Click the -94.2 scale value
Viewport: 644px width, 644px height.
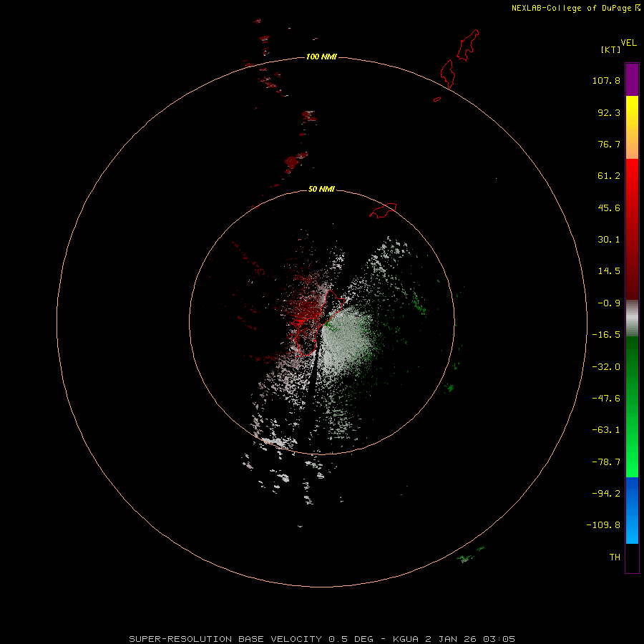(606, 494)
